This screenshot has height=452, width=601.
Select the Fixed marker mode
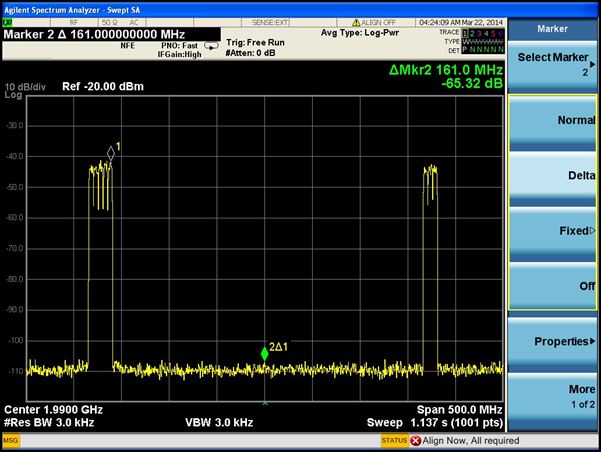point(553,233)
